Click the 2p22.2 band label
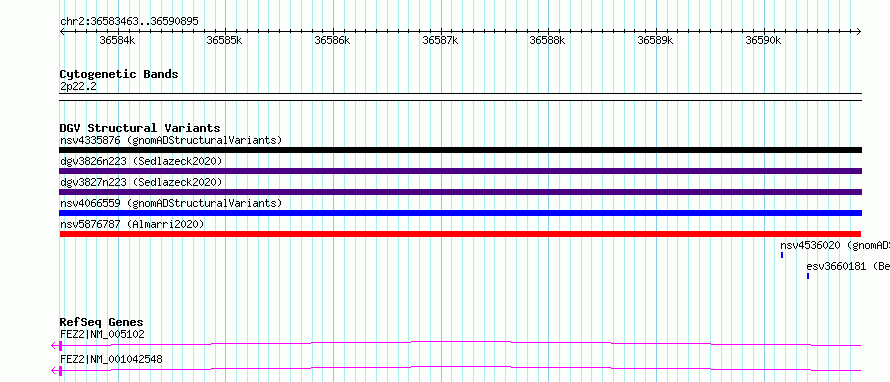The height and width of the screenshot is (382, 890). tap(78, 86)
